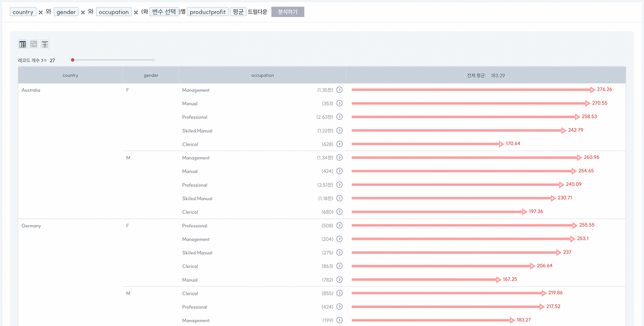Drill into Germany F Professional (508) arrow
The width and height of the screenshot is (644, 326).
click(339, 226)
